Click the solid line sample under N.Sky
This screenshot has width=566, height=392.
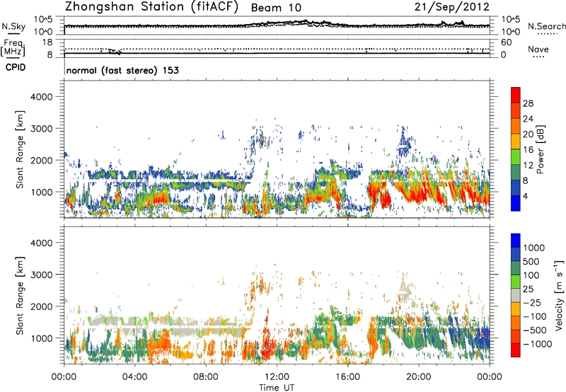click(13, 33)
